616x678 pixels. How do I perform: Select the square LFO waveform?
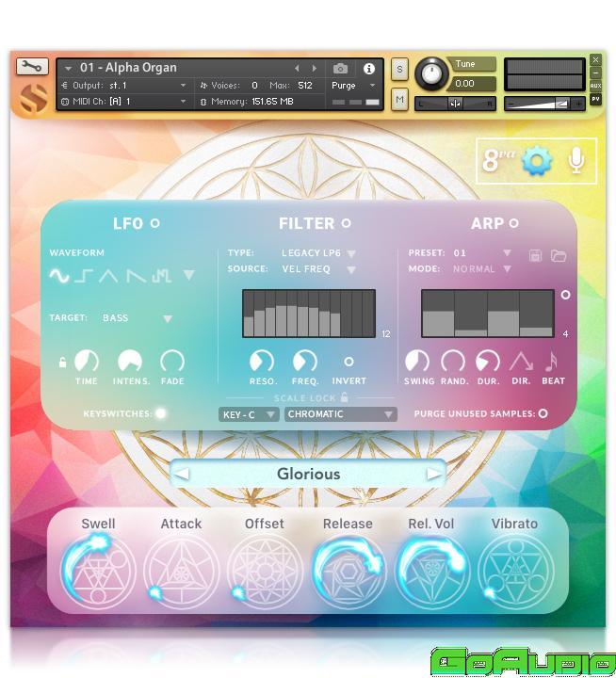[x=84, y=275]
